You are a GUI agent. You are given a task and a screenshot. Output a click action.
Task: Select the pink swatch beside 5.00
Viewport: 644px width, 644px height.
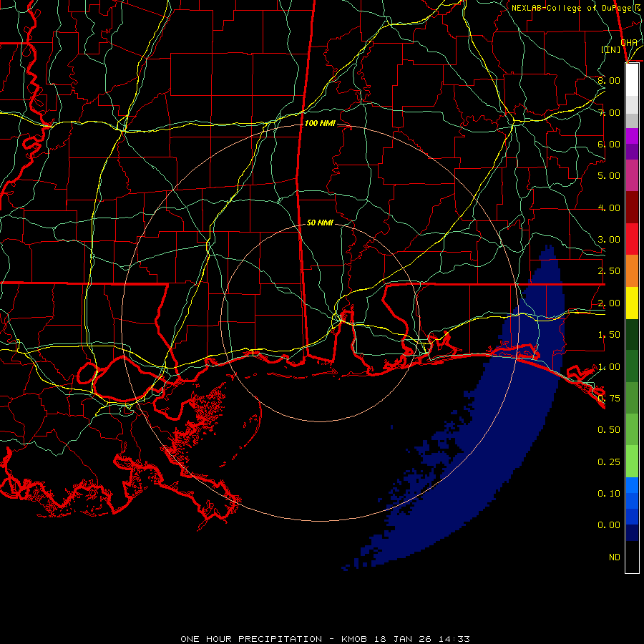click(632, 175)
